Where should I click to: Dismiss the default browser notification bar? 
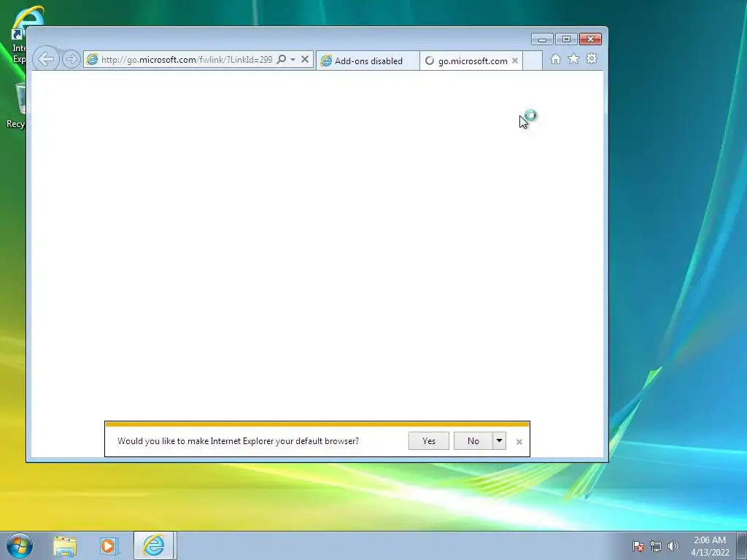pyautogui.click(x=519, y=442)
